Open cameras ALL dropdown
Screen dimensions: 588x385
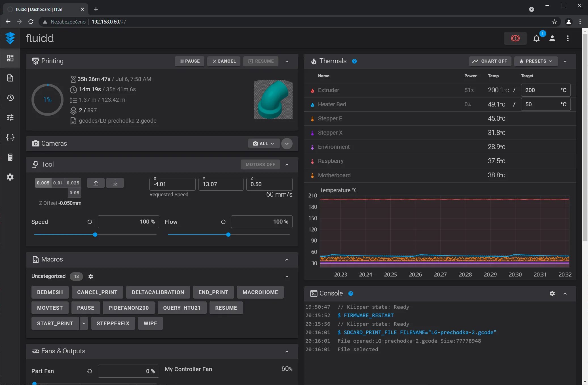point(264,144)
